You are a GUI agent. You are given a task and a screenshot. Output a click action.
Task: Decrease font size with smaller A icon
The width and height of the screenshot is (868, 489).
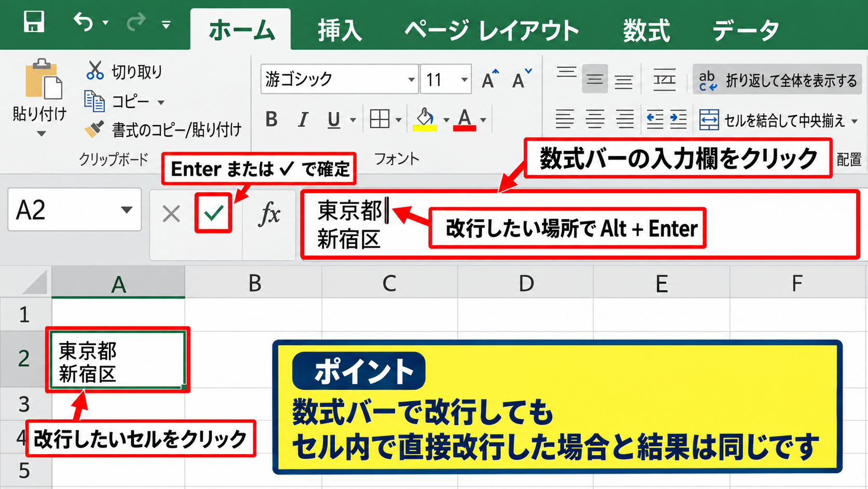pos(522,79)
